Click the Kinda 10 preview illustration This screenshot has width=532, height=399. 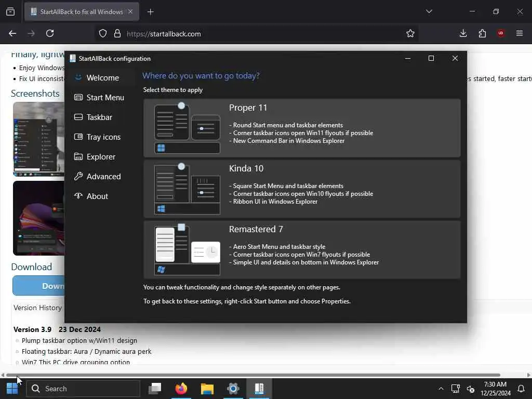[187, 189]
